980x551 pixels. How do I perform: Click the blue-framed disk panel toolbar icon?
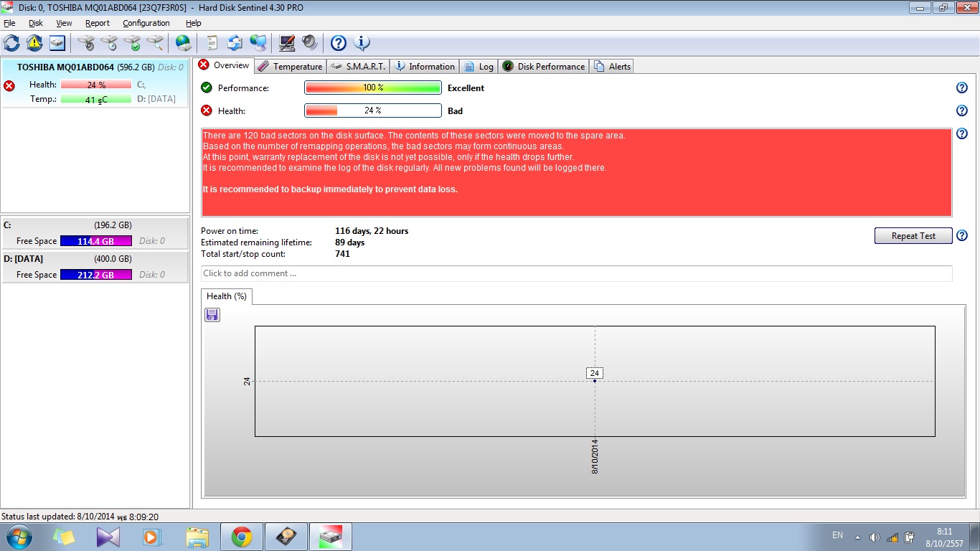coord(57,43)
